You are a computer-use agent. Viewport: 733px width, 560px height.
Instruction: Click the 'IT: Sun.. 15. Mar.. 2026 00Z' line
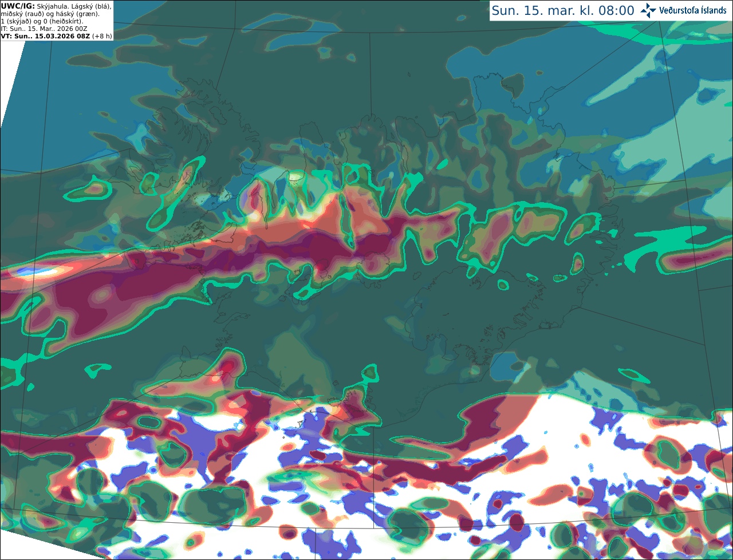coord(44,29)
